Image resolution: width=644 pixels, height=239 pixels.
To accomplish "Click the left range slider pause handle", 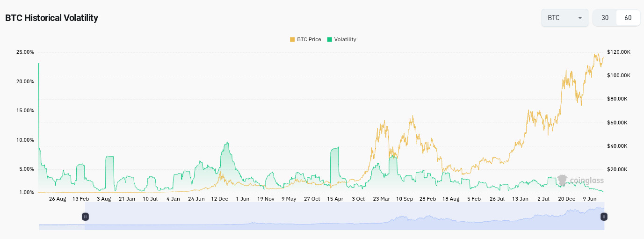I will (85, 217).
